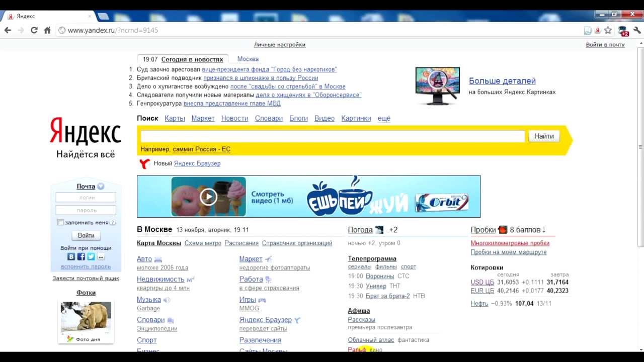Click the car icon next to Авто
This screenshot has height=362, width=644.
158,259
